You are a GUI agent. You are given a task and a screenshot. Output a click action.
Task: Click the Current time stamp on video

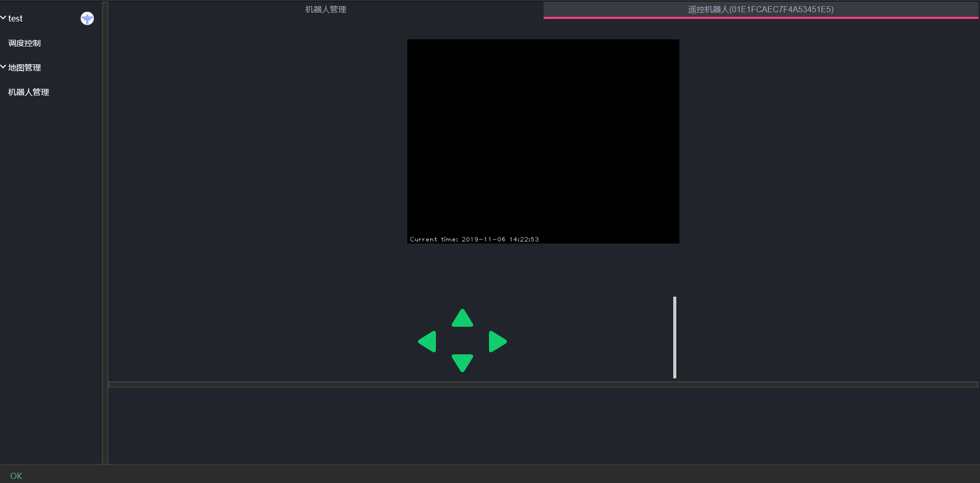[474, 239]
